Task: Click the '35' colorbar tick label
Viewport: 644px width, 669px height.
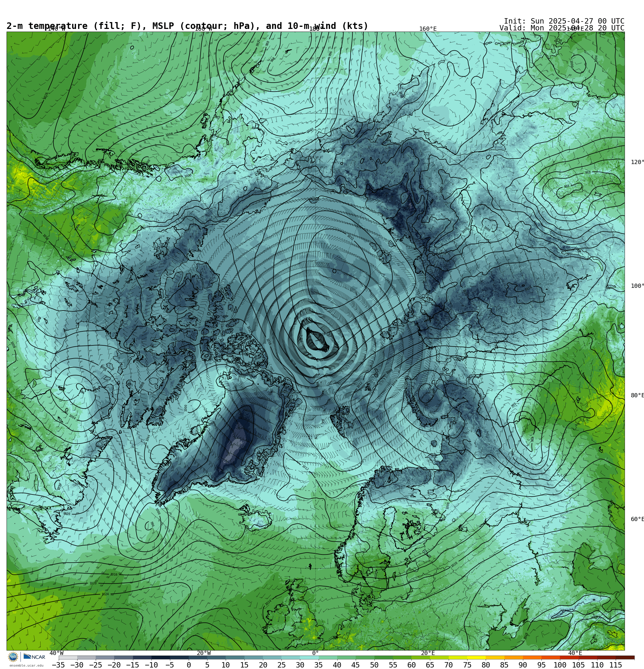Action: tap(318, 665)
